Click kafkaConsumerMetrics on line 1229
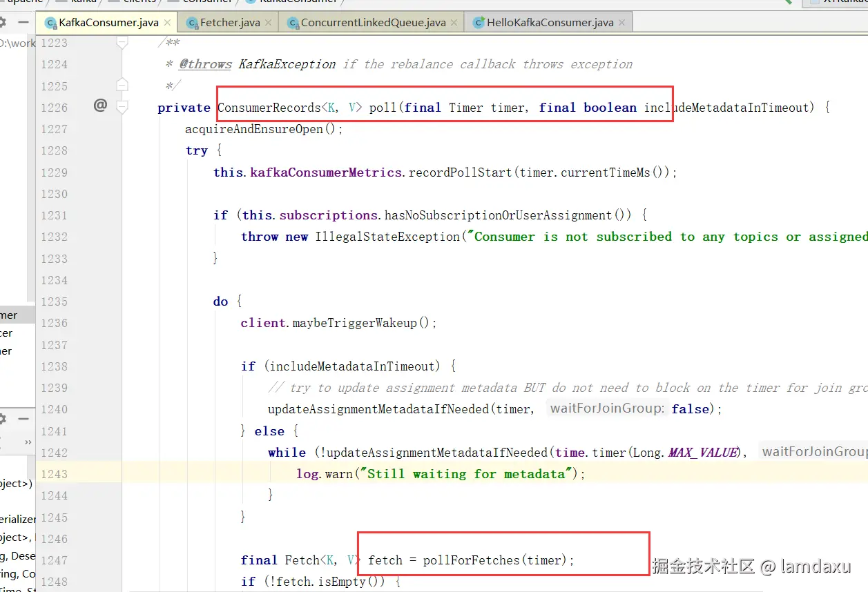The image size is (868, 592). [326, 172]
